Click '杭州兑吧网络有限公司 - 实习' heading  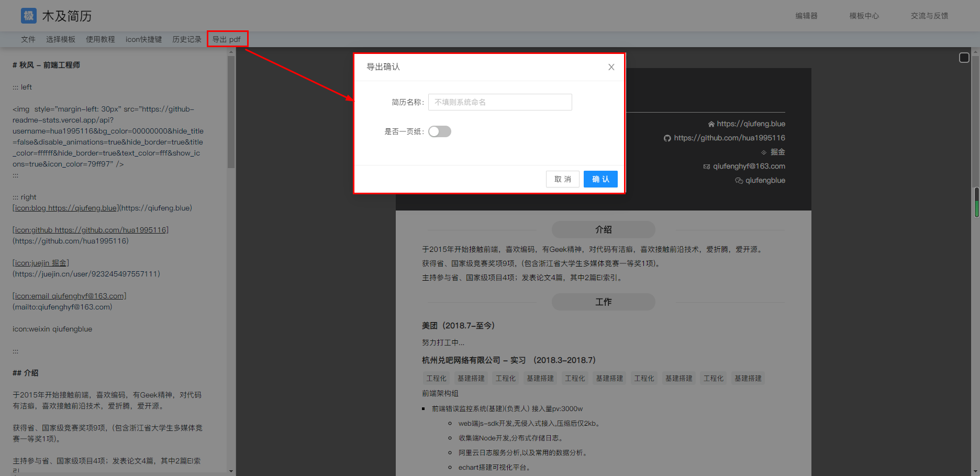[x=509, y=360]
